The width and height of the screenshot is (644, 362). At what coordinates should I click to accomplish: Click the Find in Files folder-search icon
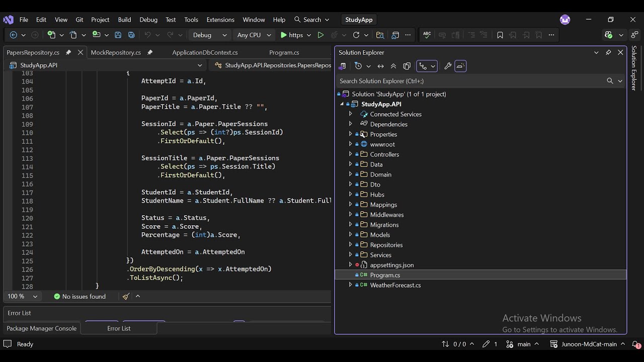(x=380, y=35)
